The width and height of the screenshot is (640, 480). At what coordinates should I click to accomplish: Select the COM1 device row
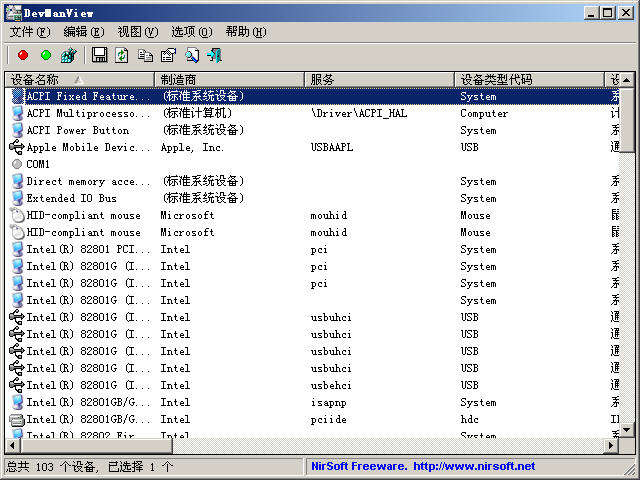tap(38, 164)
